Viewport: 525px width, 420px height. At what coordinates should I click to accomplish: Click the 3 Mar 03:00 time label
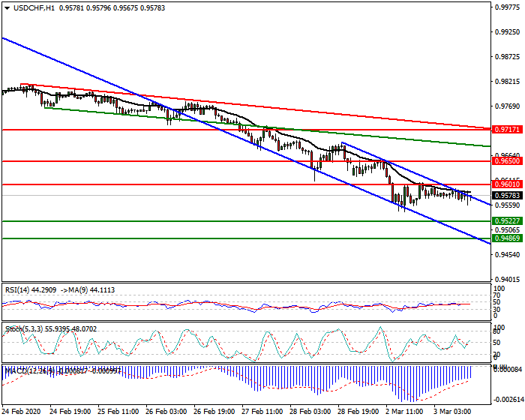pos(452,412)
